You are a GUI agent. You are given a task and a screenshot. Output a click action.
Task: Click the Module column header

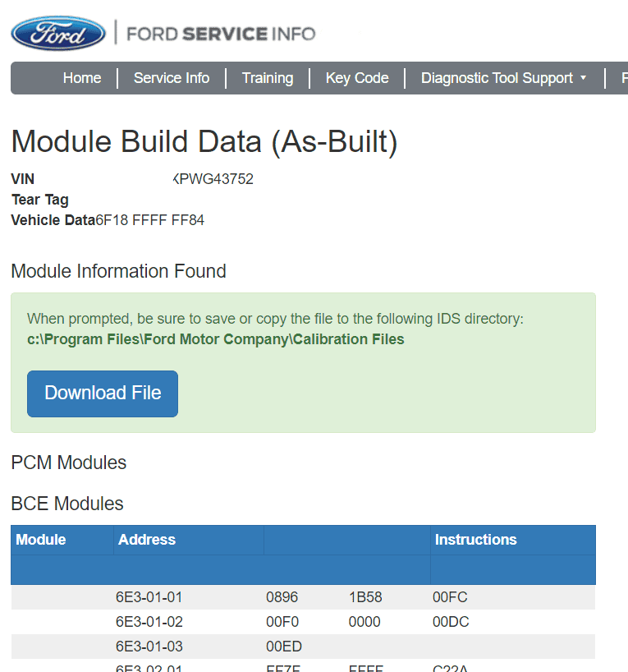(x=41, y=540)
